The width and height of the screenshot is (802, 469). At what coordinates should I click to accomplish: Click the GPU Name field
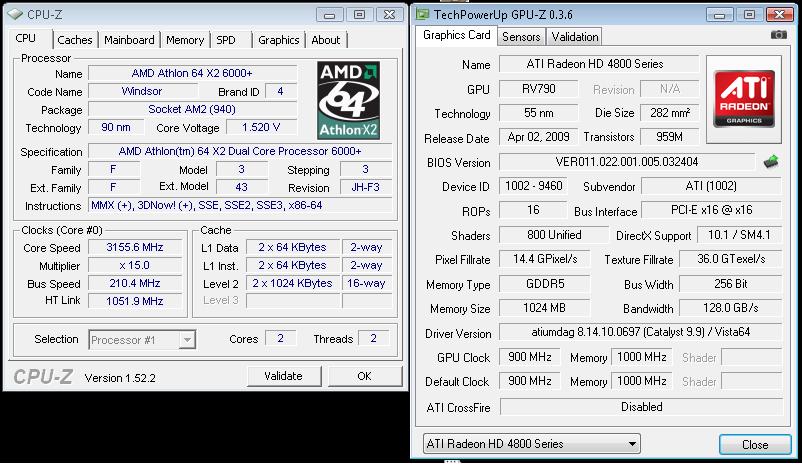coord(599,64)
